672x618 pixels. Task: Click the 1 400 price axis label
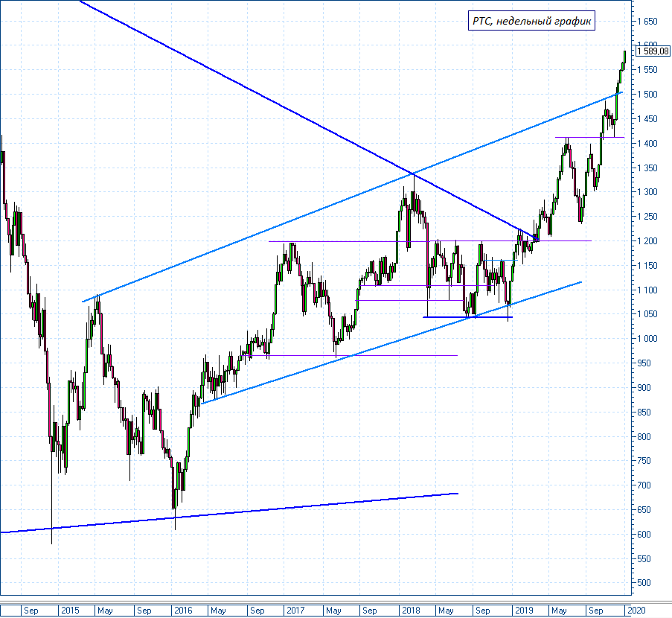(647, 143)
